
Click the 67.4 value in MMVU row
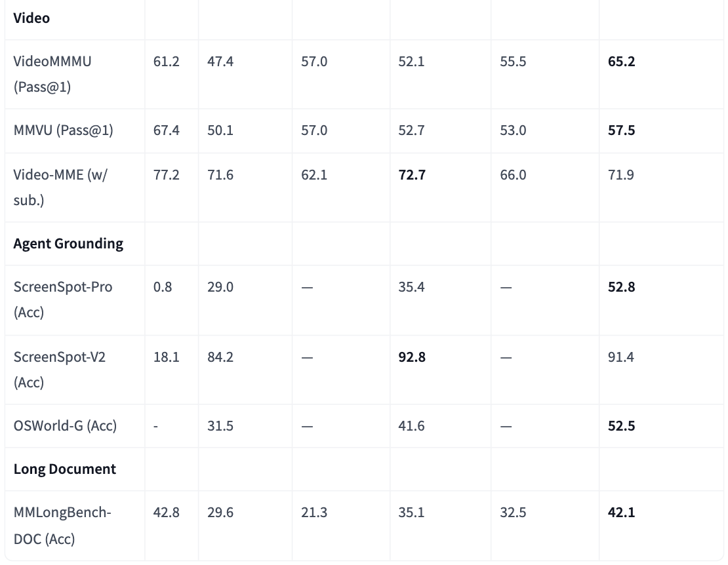point(166,130)
